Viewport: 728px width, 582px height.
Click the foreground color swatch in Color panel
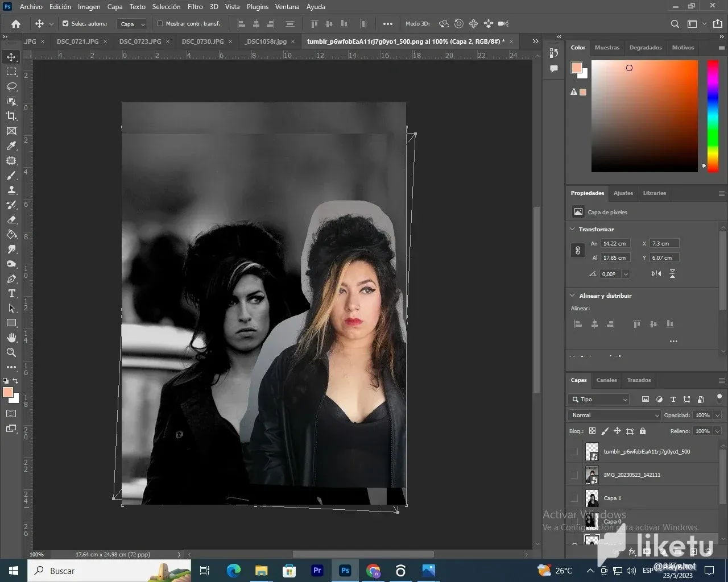coord(576,68)
